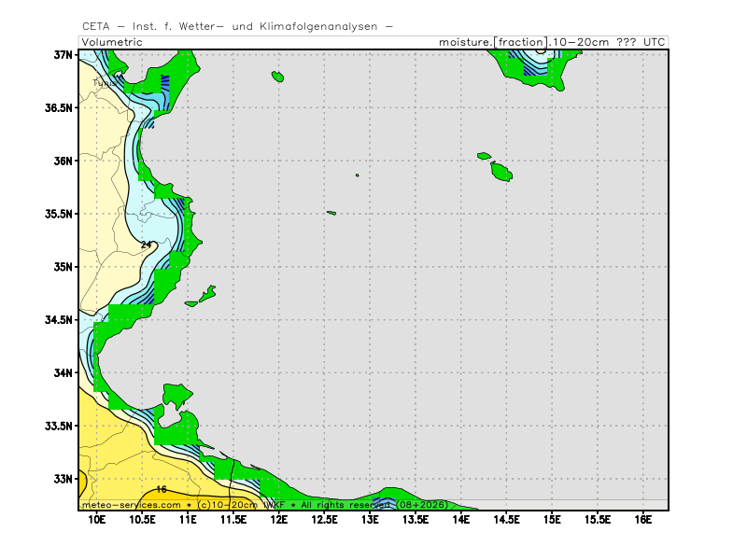Select the tiny Linosa island dot
This screenshot has width=747, height=560.
point(357,175)
